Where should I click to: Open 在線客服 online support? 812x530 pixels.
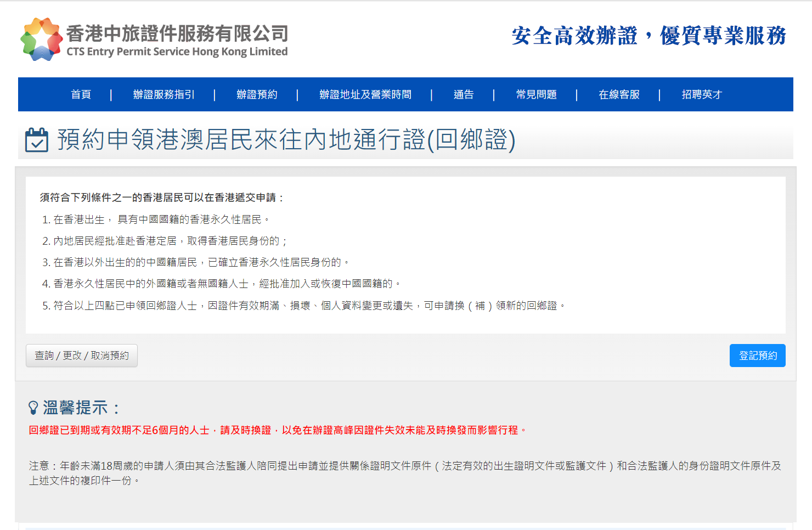pos(619,94)
